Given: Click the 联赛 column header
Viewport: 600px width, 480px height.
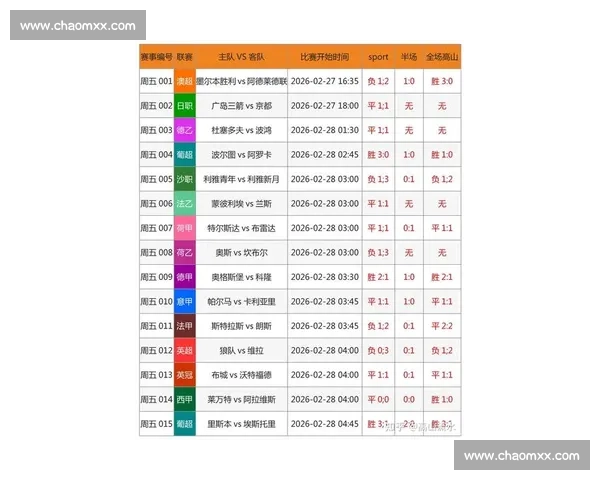Looking at the screenshot, I should click(x=184, y=57).
